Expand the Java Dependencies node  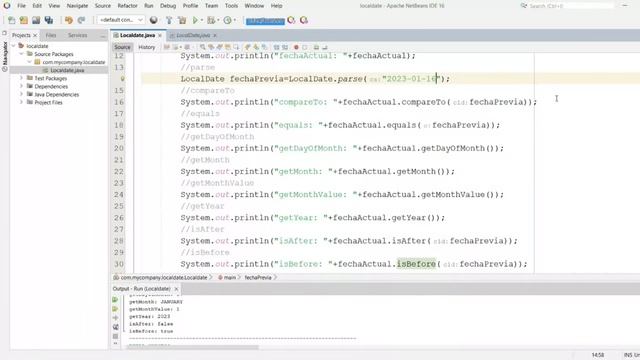click(22, 94)
